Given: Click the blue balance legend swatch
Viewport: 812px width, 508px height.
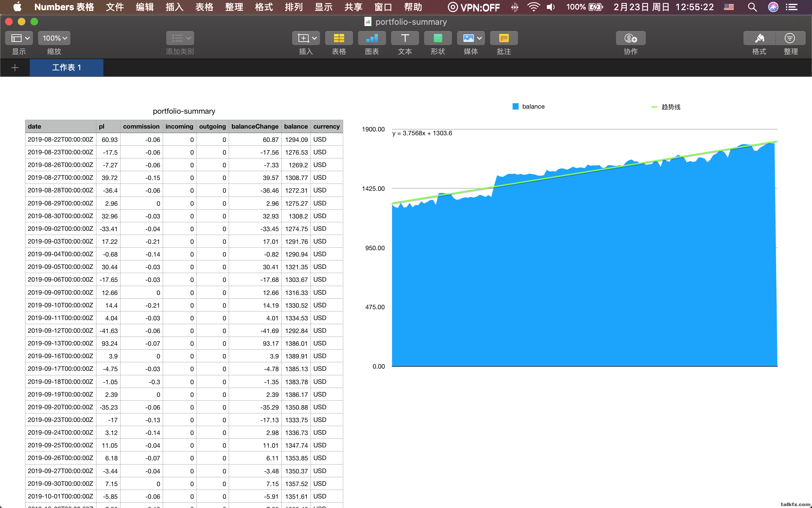Looking at the screenshot, I should coord(515,106).
